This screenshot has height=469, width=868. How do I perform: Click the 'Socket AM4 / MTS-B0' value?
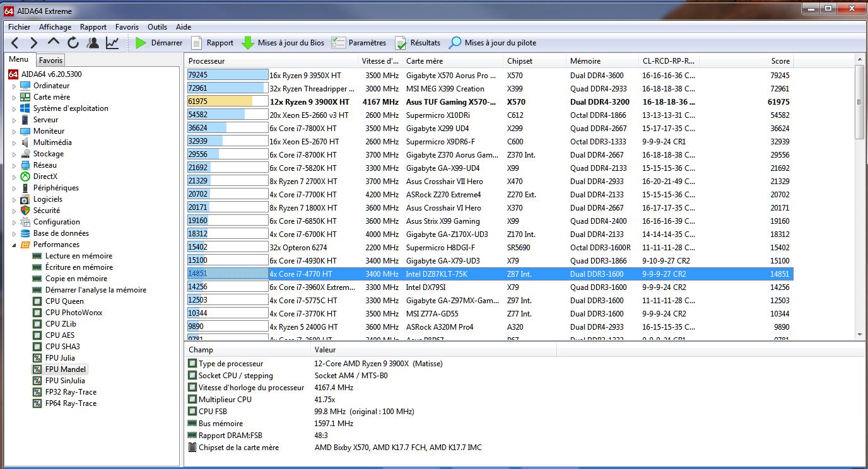click(x=351, y=376)
